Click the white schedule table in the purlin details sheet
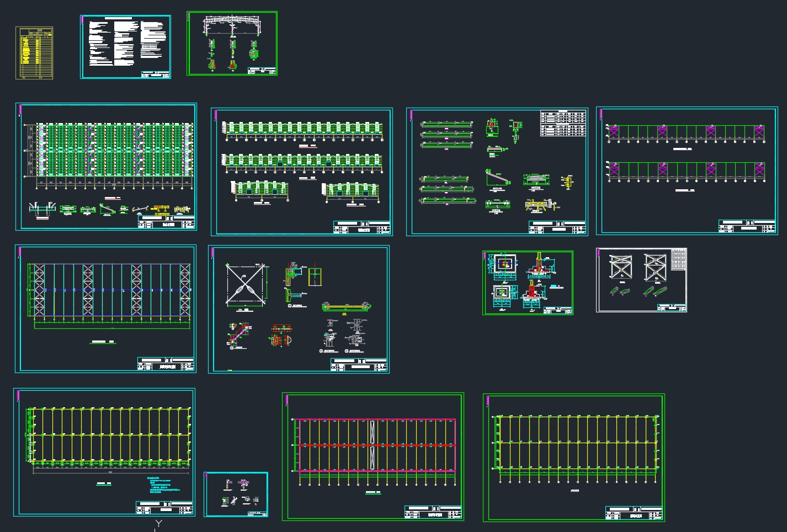Viewport: 787px width, 532px height. tap(562, 124)
